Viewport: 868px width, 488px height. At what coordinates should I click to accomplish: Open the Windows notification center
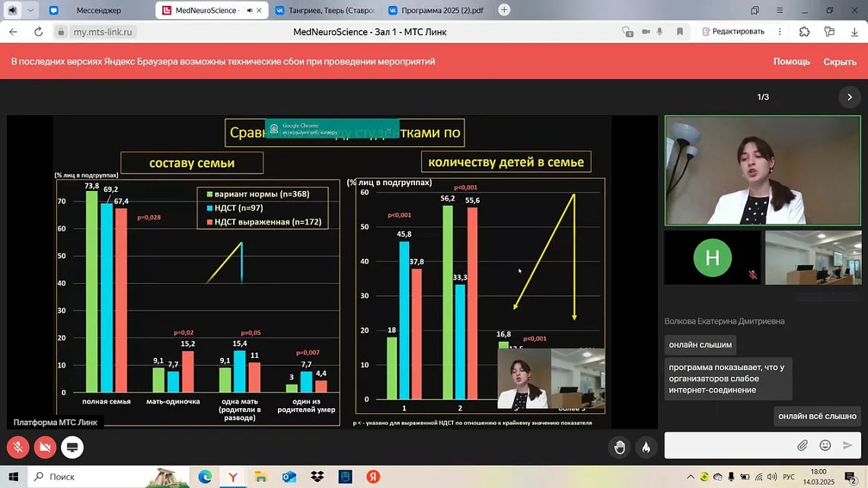[850, 477]
